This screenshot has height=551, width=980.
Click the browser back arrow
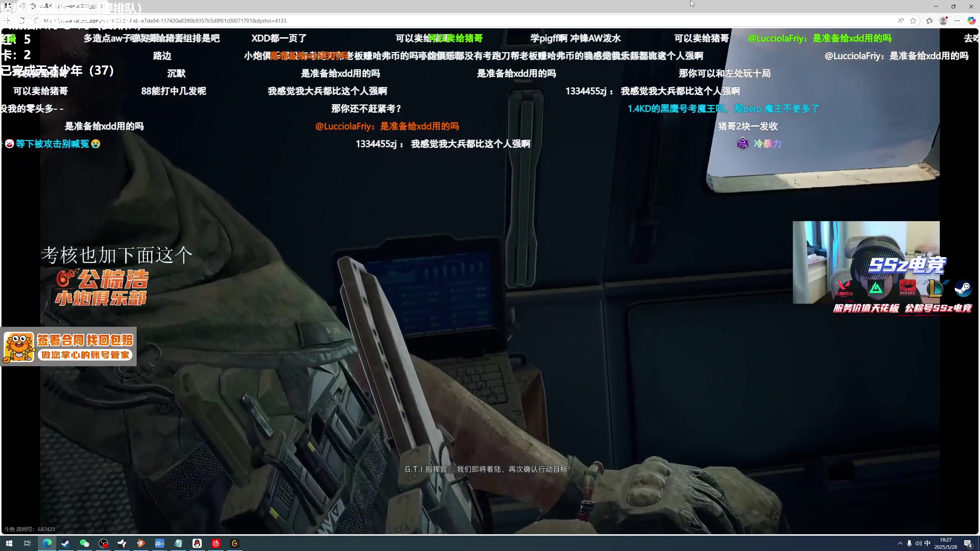point(7,21)
